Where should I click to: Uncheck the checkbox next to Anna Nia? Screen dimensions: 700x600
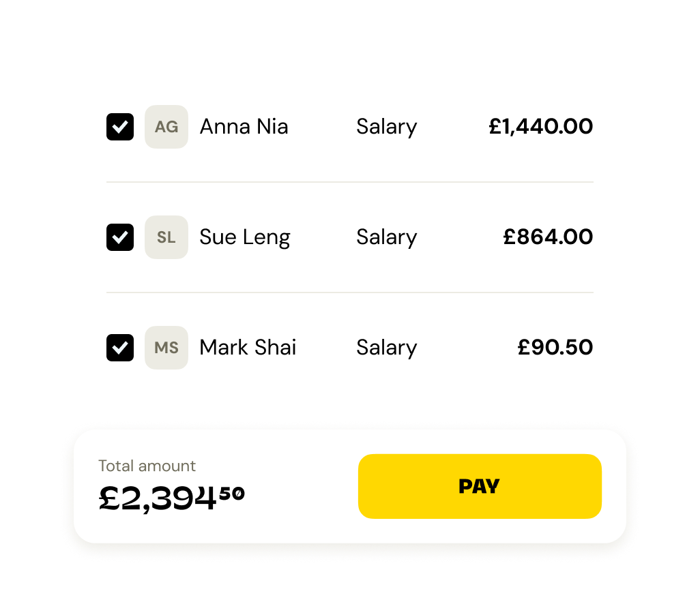[120, 127]
